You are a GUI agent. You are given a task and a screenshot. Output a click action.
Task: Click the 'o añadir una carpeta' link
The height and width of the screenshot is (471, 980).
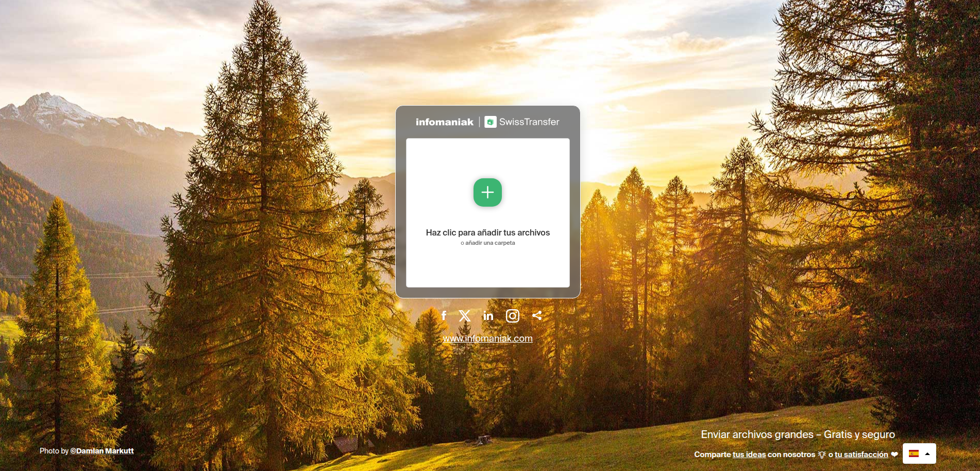pos(490,243)
